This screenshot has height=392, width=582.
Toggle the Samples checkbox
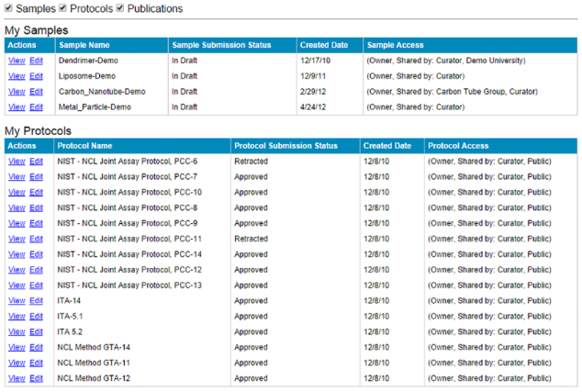click(9, 9)
